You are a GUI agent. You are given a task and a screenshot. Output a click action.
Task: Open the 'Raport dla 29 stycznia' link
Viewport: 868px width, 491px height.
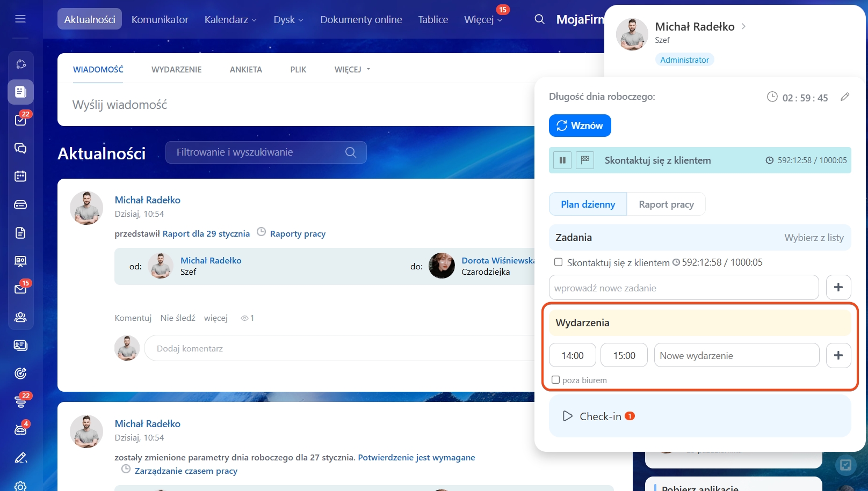(x=206, y=234)
